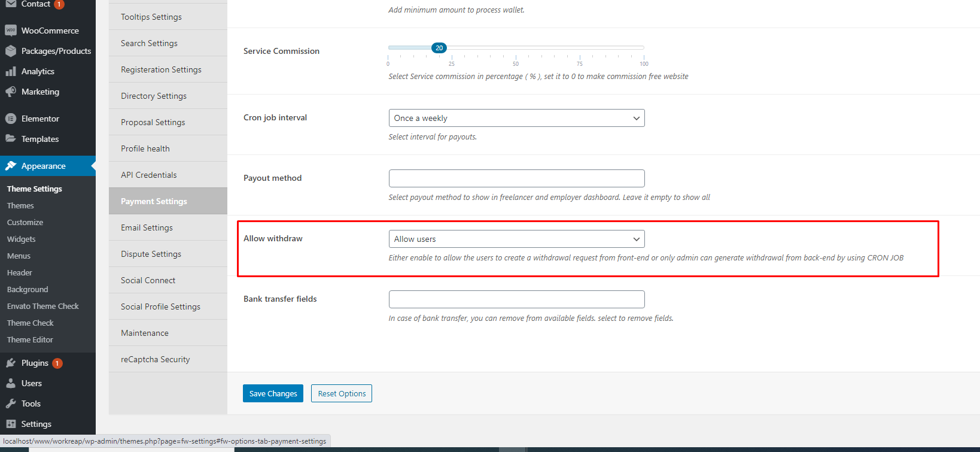980x452 pixels.
Task: Go to Elementor menu
Action: click(48, 119)
